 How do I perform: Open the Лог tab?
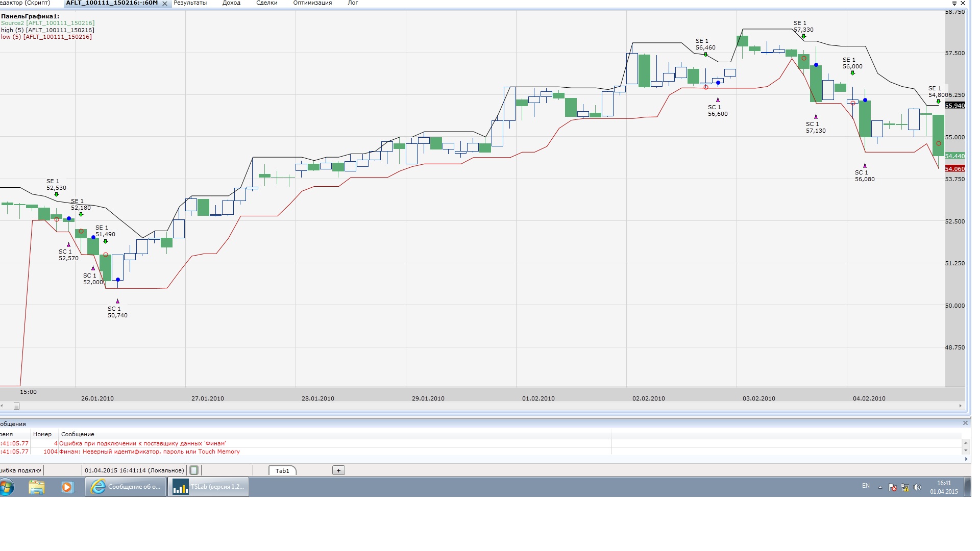click(353, 3)
